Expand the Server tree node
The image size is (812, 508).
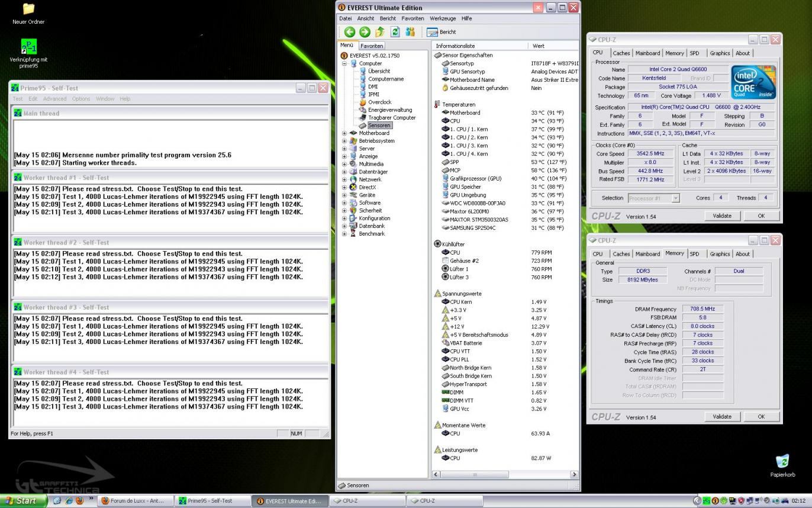pos(344,149)
